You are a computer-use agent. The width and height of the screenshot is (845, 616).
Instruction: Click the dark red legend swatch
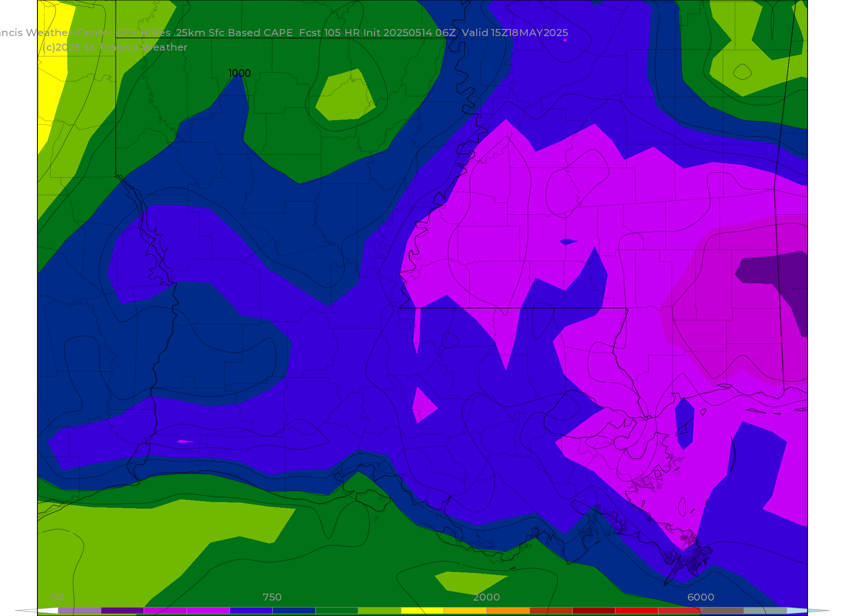click(594, 611)
